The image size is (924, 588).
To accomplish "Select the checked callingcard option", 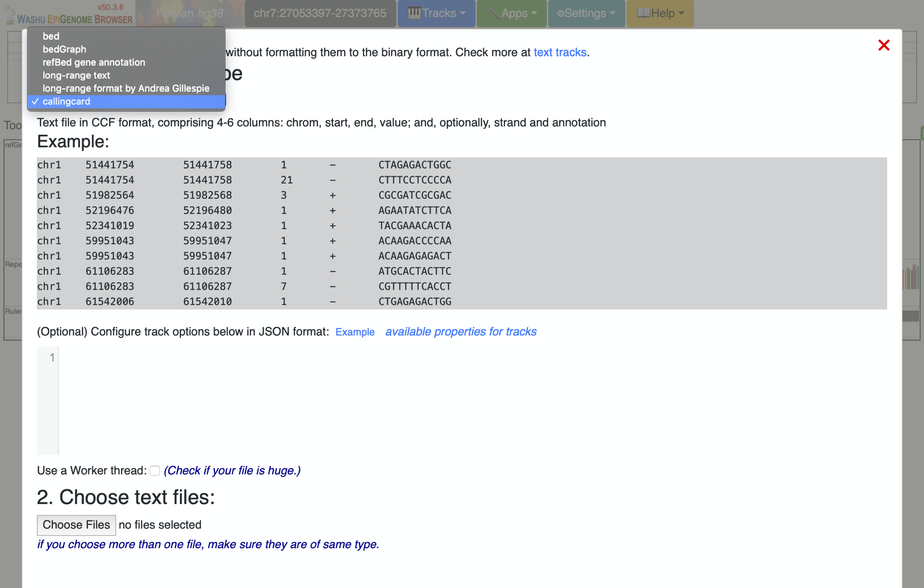I will point(66,101).
